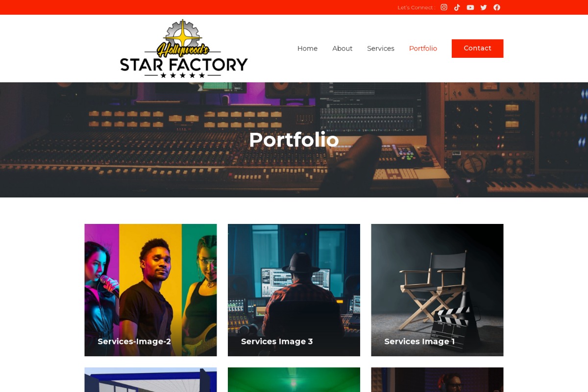Open the YouTube social icon
Screen dimensions: 588x392
tap(470, 7)
